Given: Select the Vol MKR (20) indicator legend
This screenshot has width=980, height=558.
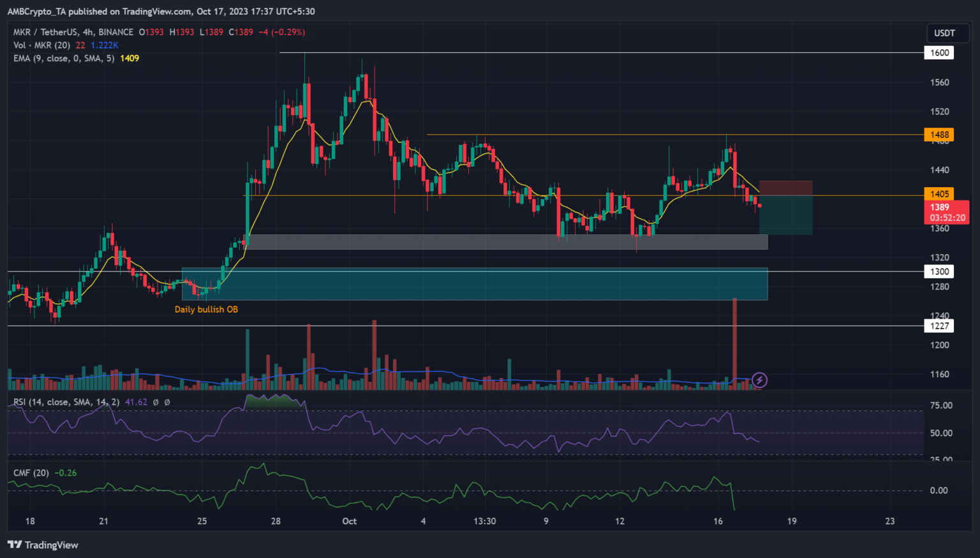Looking at the screenshot, I should pos(42,45).
